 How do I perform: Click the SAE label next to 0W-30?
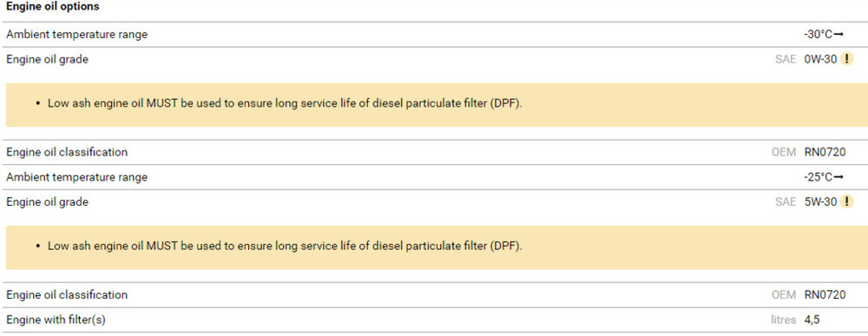786,60
